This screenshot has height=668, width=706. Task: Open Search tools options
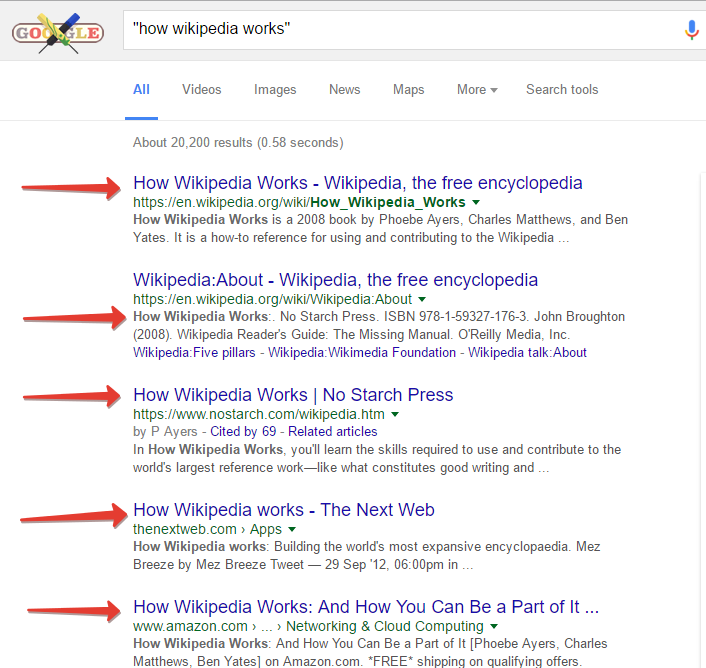[x=562, y=90]
